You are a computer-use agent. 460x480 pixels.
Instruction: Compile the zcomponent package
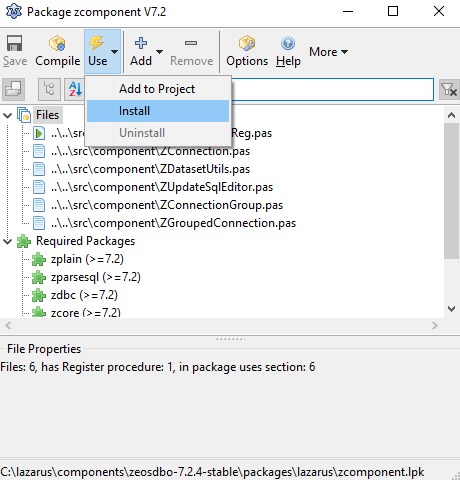(x=58, y=51)
